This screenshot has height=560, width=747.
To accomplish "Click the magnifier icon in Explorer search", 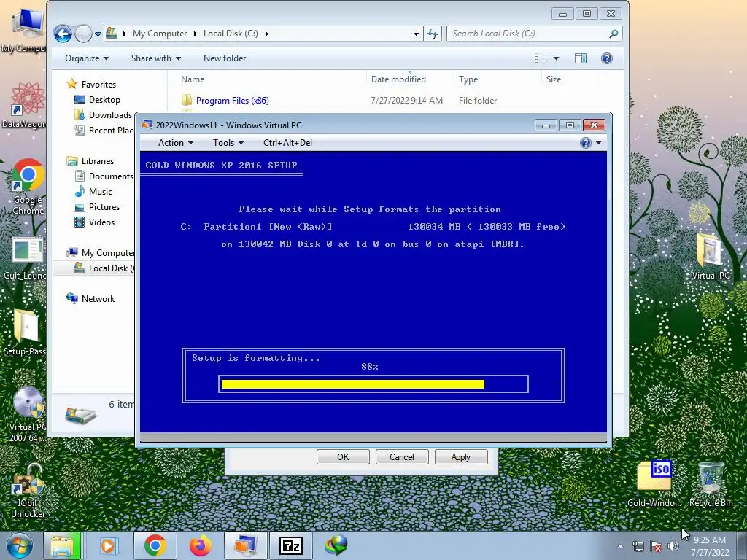I will click(614, 34).
